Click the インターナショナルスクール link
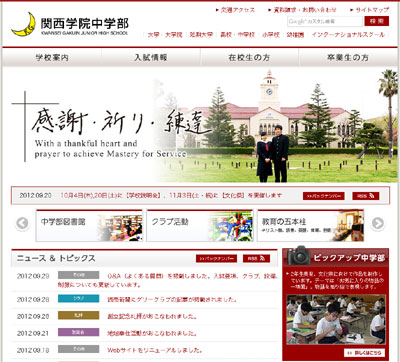The width and height of the screenshot is (400, 362). (348, 35)
